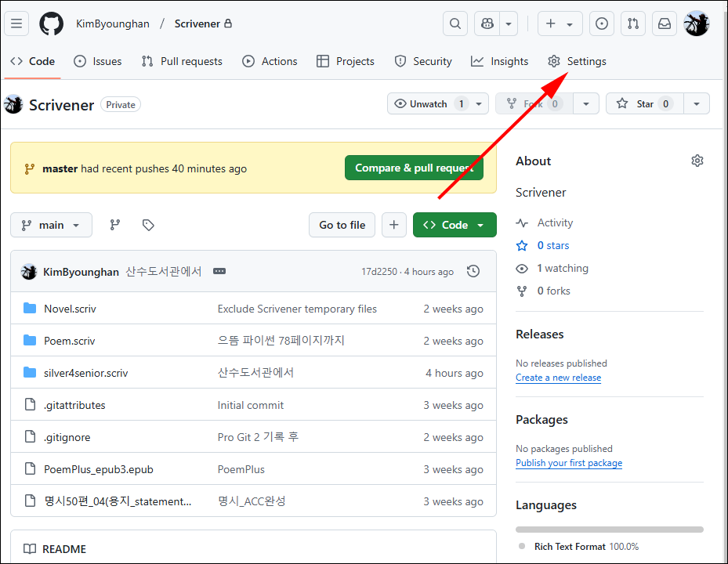Click 'Exclude Scrivener temporary files' commit message
Screen dimensions: 728x564
pos(297,309)
